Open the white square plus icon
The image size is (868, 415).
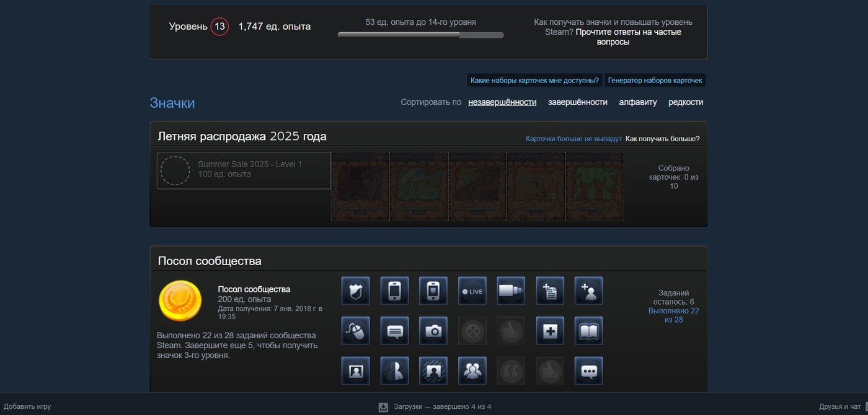tap(550, 331)
